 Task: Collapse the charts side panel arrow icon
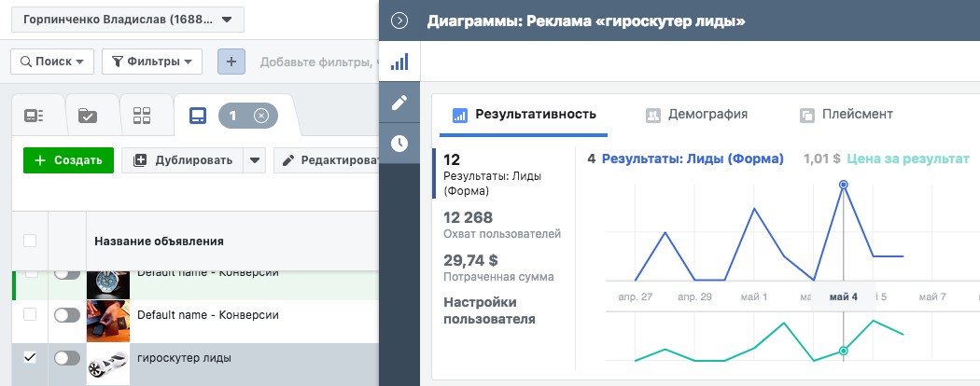(x=399, y=21)
